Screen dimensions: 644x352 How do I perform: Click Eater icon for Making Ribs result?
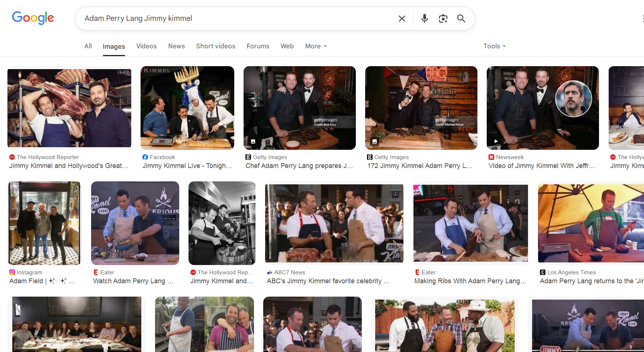coord(417,272)
